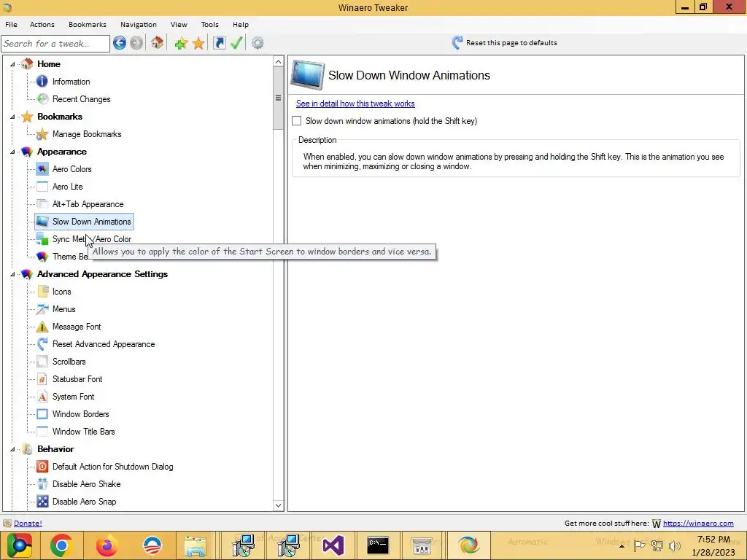
Task: Select Slow Down Animations tree item
Action: [85, 222]
